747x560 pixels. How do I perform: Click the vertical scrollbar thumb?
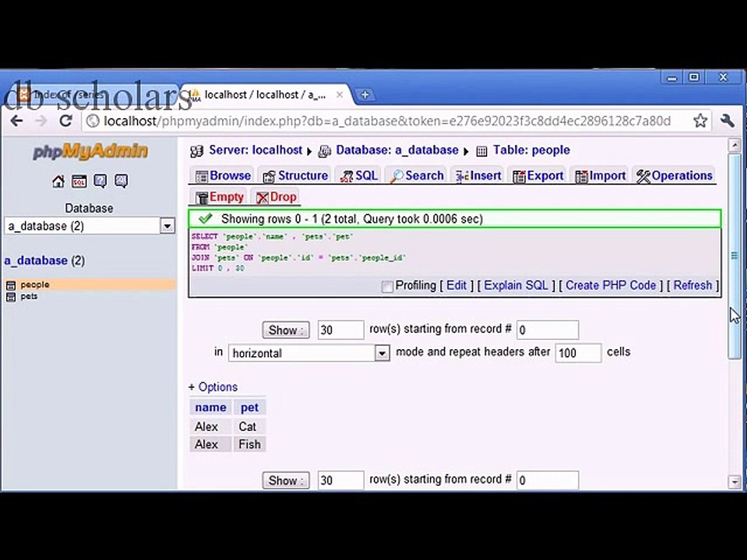[735, 256]
